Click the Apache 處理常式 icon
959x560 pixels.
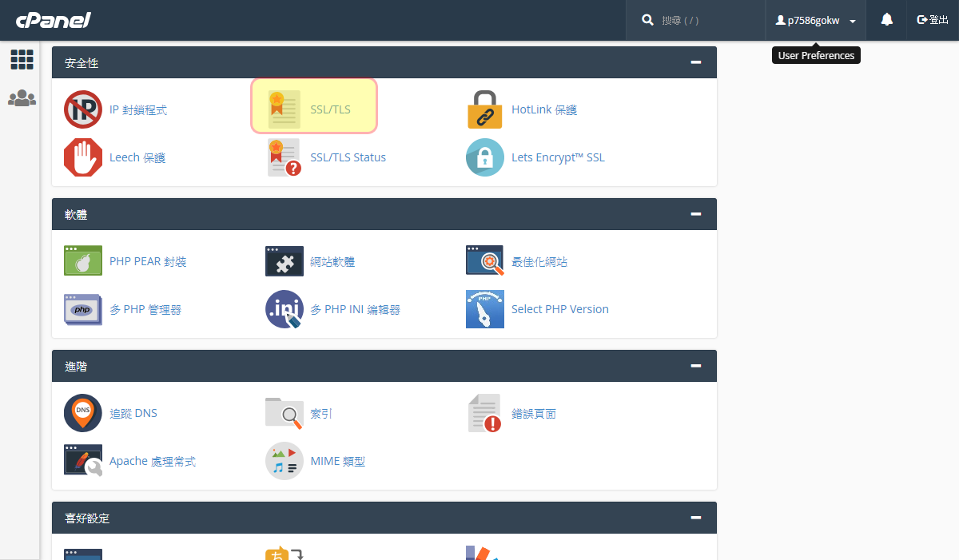tap(83, 461)
